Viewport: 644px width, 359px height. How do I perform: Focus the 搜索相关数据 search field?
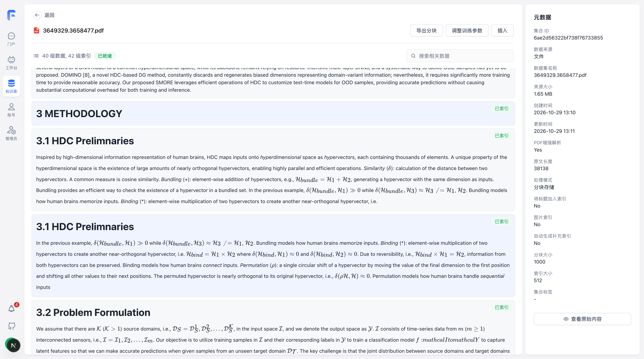tap(460, 56)
